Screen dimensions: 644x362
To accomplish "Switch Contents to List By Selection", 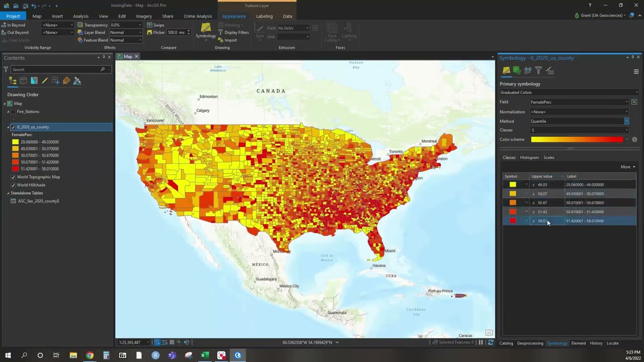I will point(34,80).
